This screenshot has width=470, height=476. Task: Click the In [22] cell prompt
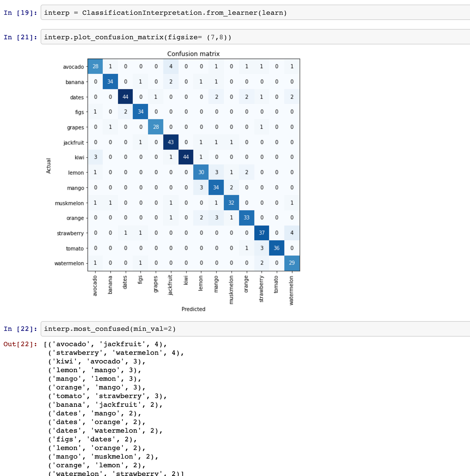20,329
